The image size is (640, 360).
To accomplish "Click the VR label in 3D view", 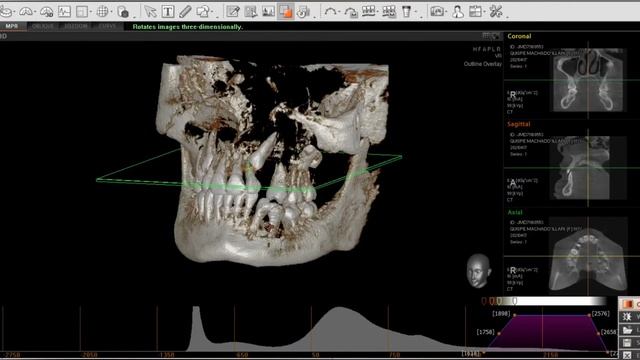I will 498,56.
